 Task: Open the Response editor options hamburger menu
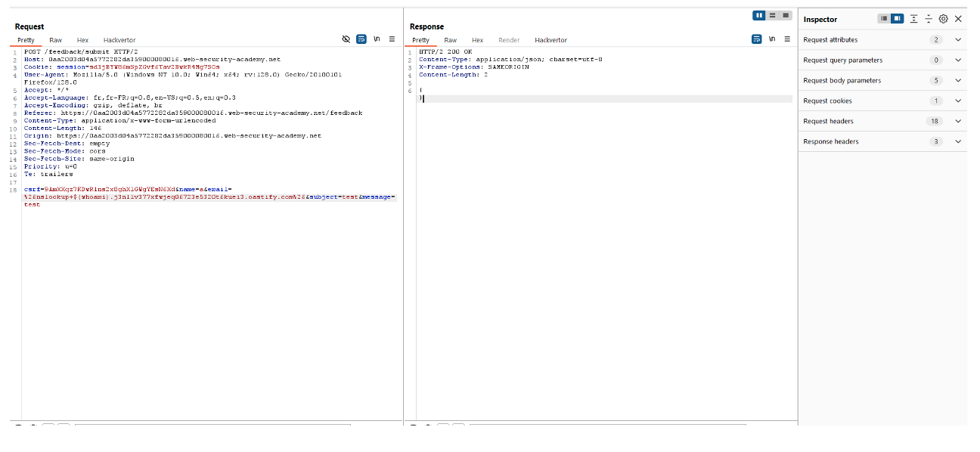coord(787,39)
